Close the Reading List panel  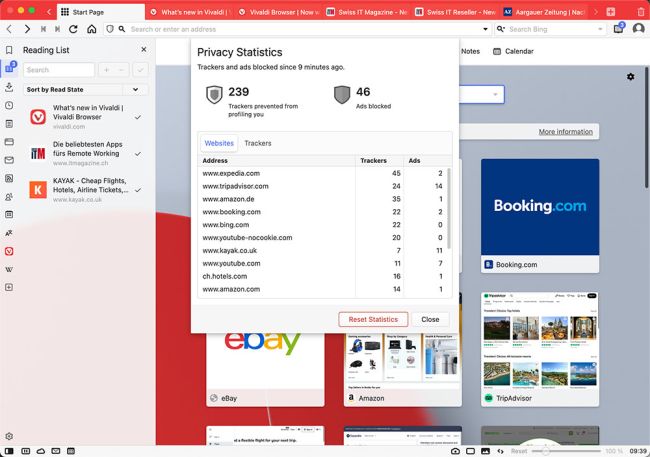[144, 49]
